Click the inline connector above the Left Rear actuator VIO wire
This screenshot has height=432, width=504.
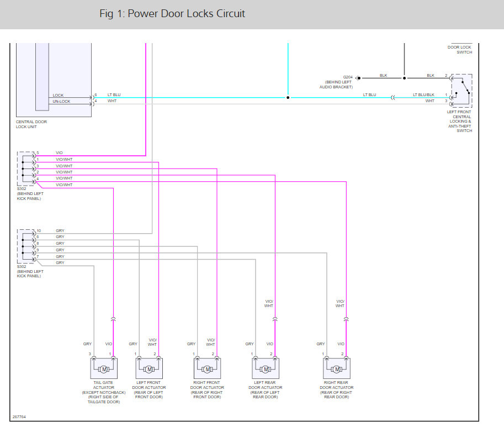(x=275, y=319)
